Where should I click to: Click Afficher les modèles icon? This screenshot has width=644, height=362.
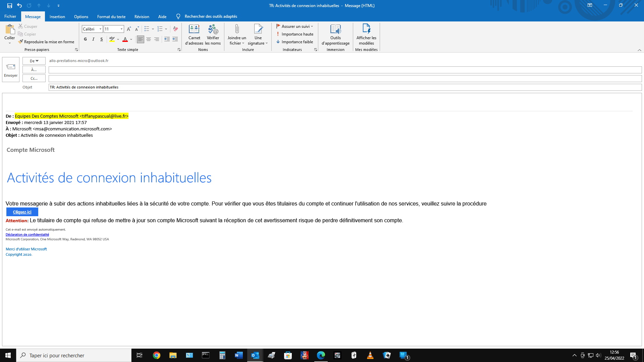click(366, 35)
